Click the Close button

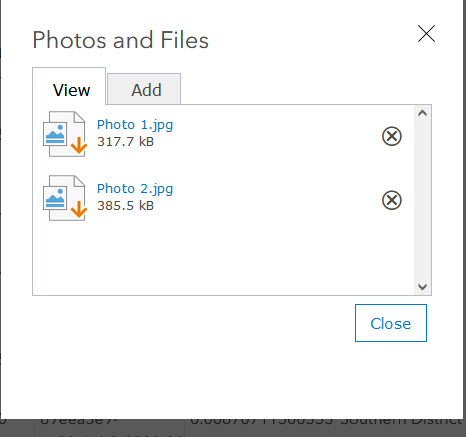click(391, 323)
